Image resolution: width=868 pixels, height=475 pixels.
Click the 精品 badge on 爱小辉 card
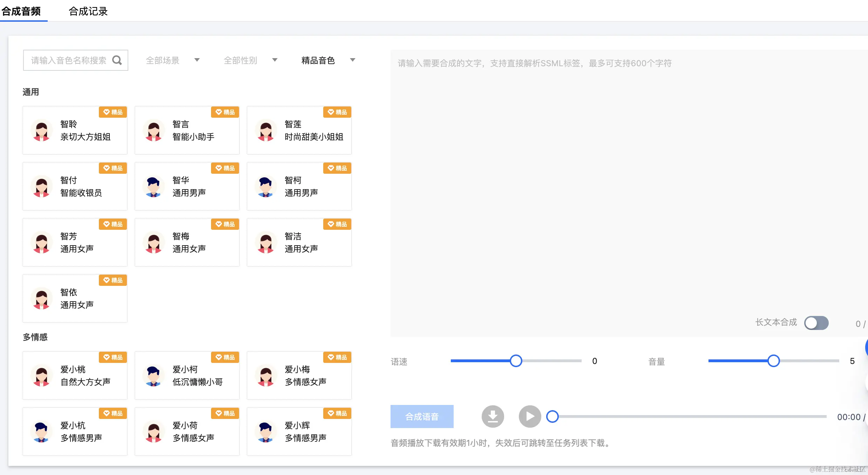tap(337, 413)
